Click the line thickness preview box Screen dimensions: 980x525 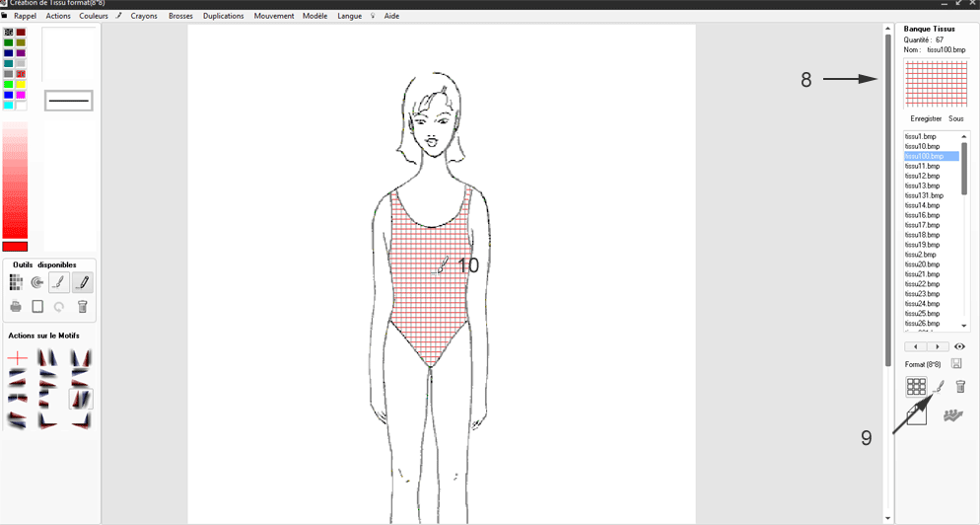[x=69, y=101]
